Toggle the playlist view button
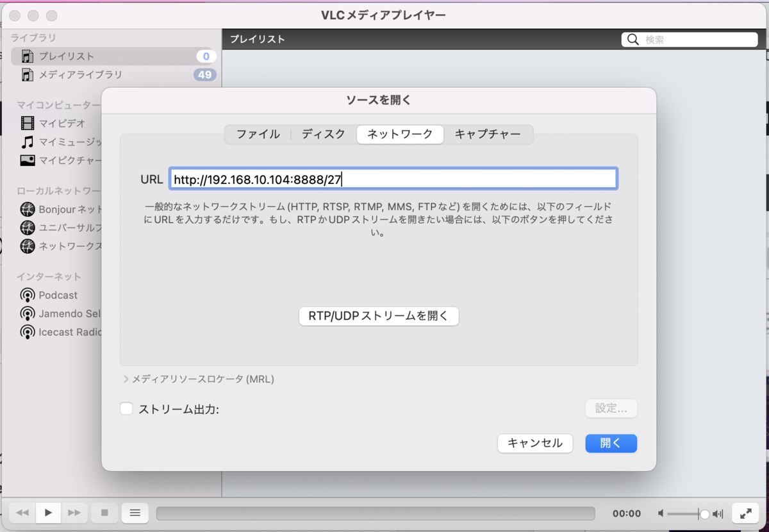 135,513
